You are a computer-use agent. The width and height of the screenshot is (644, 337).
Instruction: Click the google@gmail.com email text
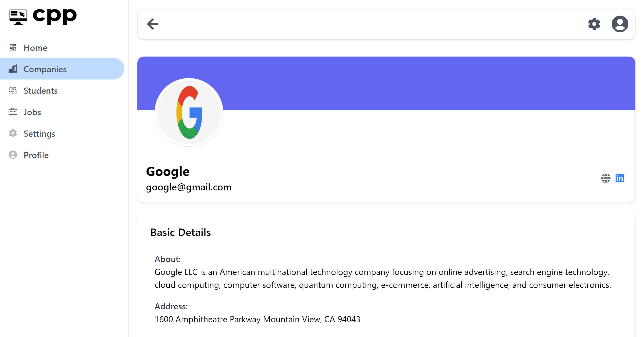tap(189, 187)
